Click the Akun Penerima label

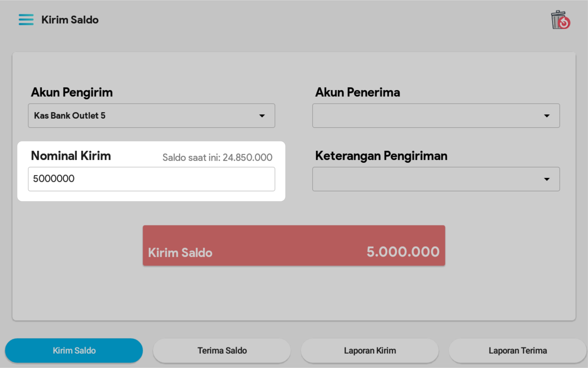[x=357, y=92]
